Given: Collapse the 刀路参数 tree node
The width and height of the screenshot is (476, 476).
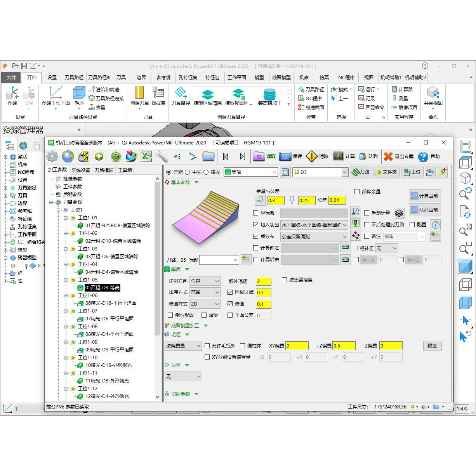Looking at the screenshot, I should pos(51,202).
